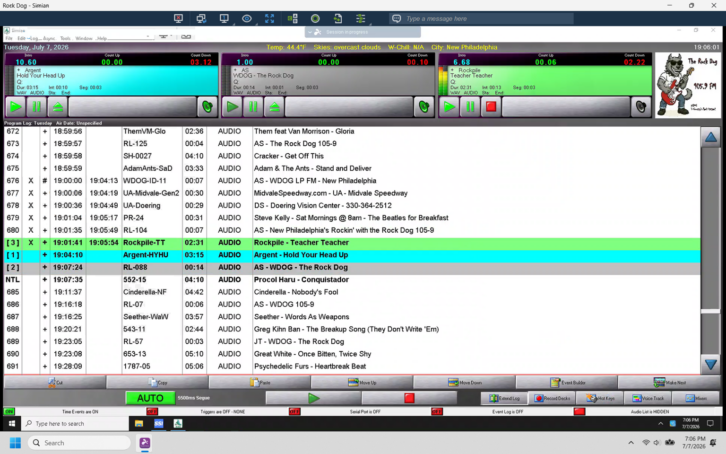726x454 pixels.
Task: Open the Mixers panel
Action: click(x=696, y=398)
